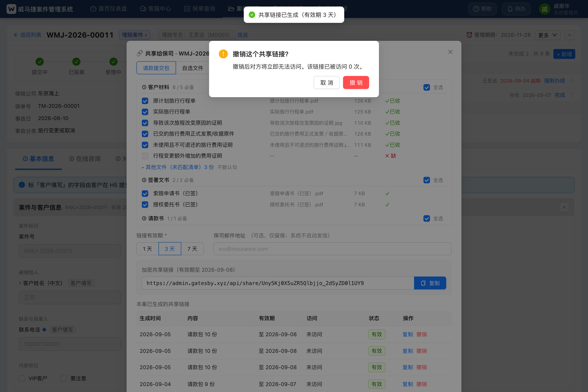Open 保单查询 nav item

(x=200, y=9)
